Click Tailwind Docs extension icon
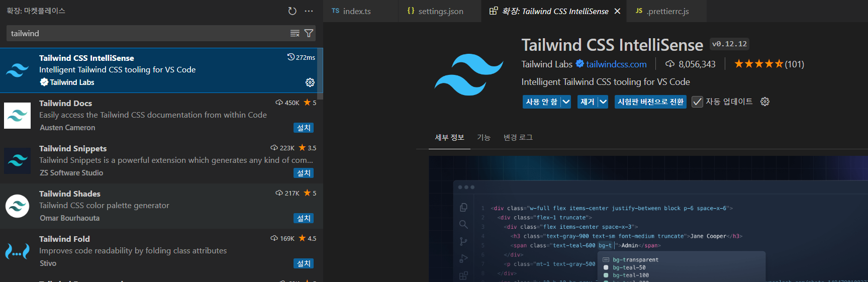 (x=17, y=116)
